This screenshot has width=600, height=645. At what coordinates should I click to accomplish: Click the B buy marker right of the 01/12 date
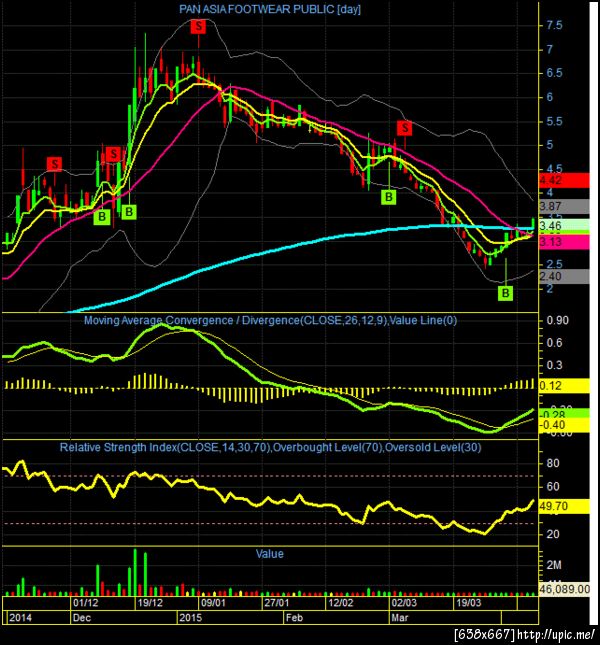pyautogui.click(x=102, y=216)
